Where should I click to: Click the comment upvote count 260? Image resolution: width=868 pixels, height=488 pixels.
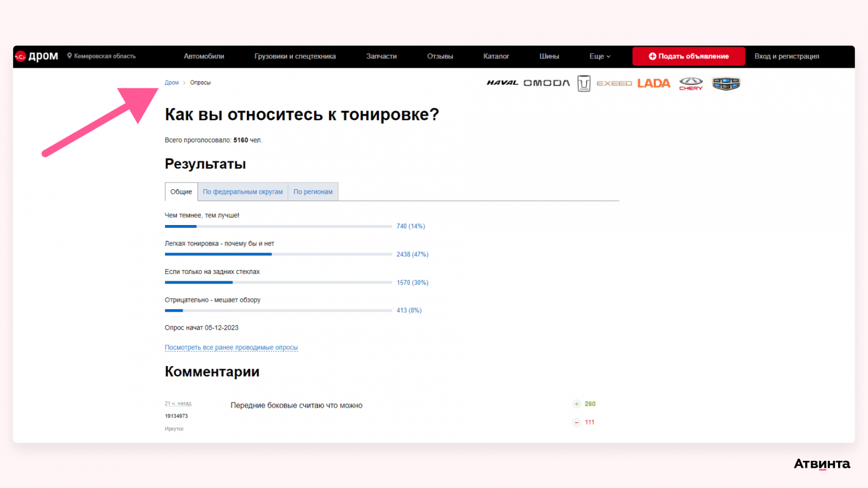590,404
